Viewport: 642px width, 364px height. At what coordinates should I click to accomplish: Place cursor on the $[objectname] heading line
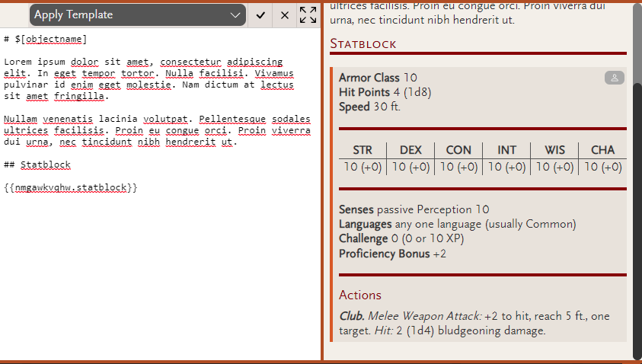[46, 40]
